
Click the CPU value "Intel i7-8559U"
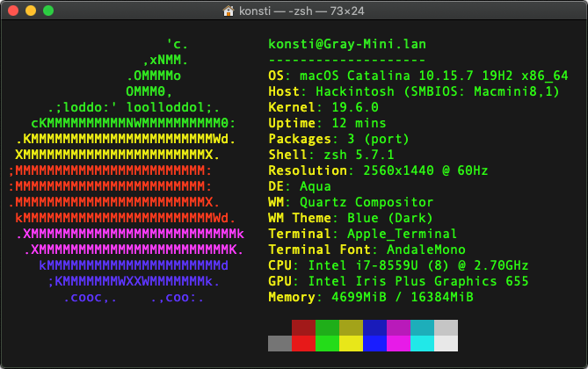click(363, 265)
